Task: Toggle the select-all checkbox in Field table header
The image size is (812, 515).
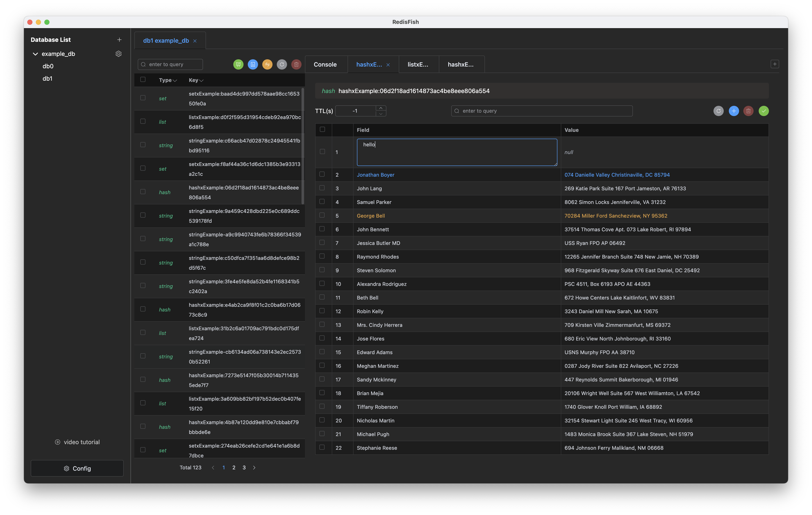Action: click(322, 129)
